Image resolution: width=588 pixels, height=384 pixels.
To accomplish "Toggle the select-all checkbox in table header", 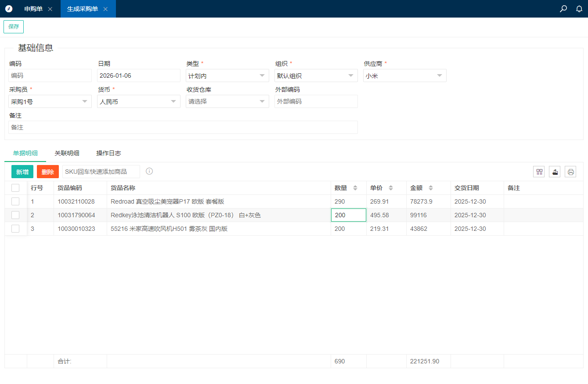I will pos(15,188).
